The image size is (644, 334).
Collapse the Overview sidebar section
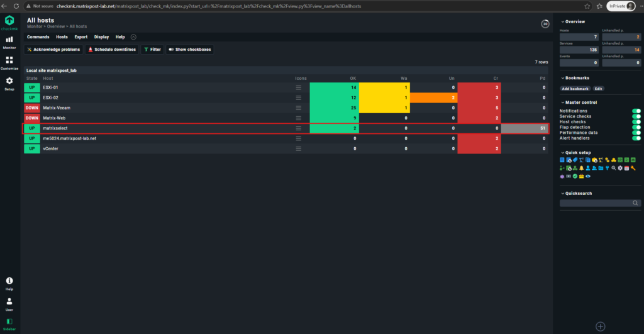tap(573, 22)
